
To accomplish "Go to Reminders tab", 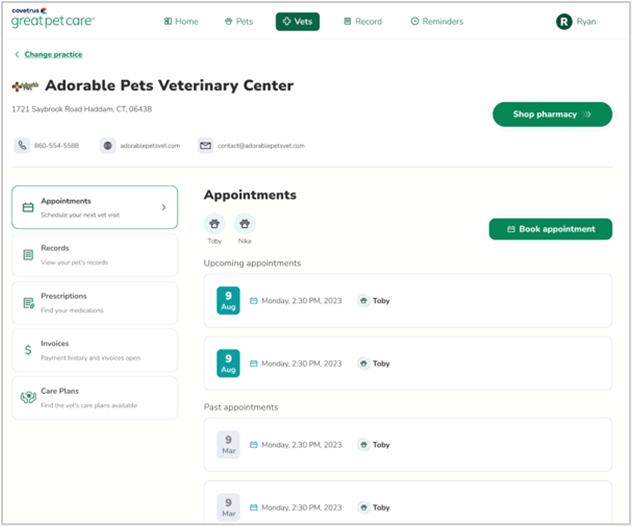I will 437,21.
